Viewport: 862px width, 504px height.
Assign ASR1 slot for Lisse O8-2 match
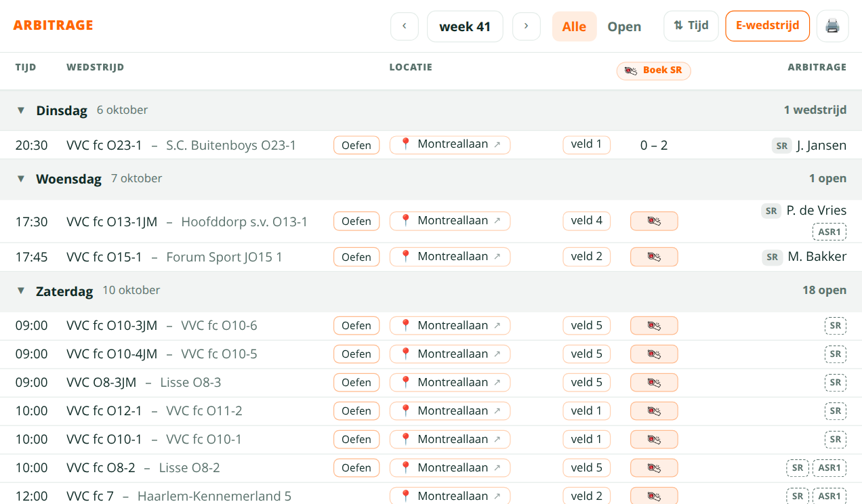(829, 468)
